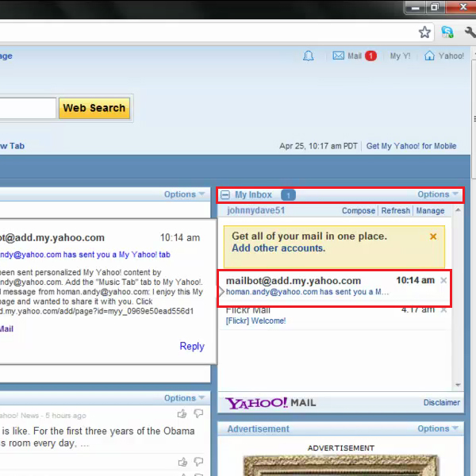Click Manage in the inbox module
This screenshot has height=476, width=476.
(x=430, y=211)
